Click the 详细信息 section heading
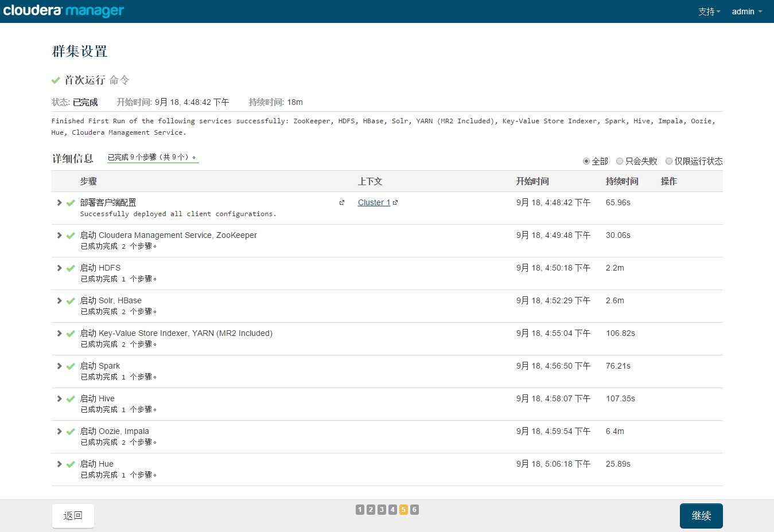This screenshot has width=774, height=532. (72, 158)
